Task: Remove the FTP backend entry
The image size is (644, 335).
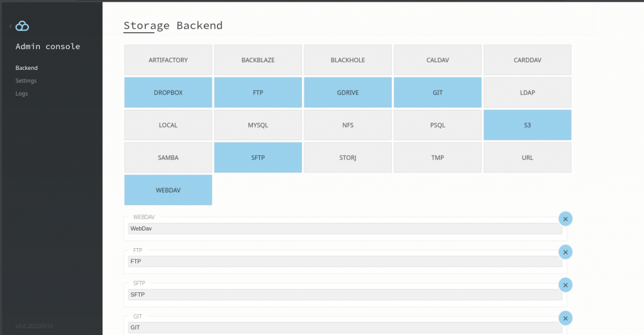Action: 565,253
